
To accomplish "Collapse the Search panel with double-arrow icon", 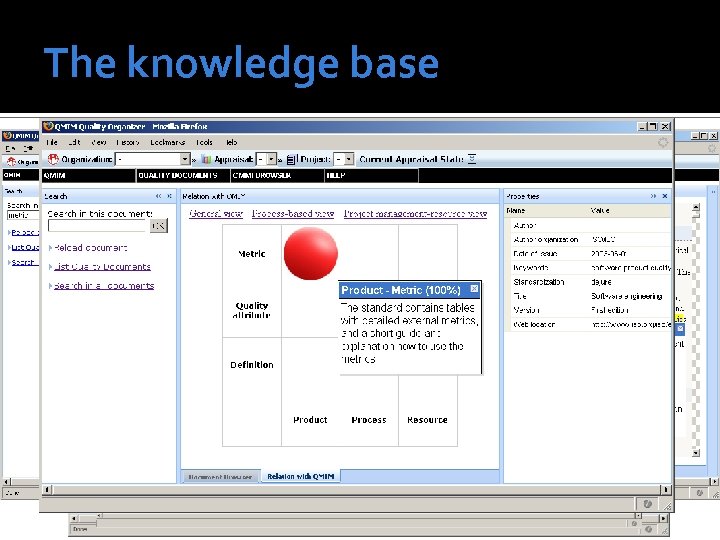I will [x=158, y=196].
